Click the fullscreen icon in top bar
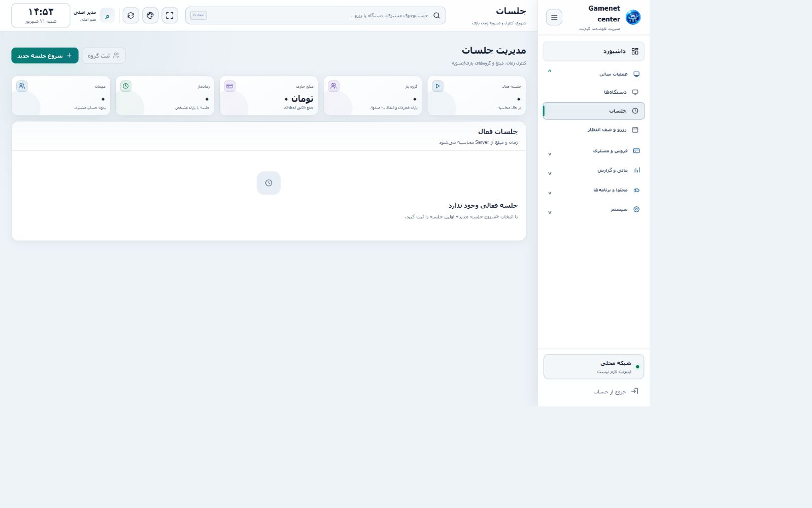Viewport: 812px width, 508px height. [170, 15]
